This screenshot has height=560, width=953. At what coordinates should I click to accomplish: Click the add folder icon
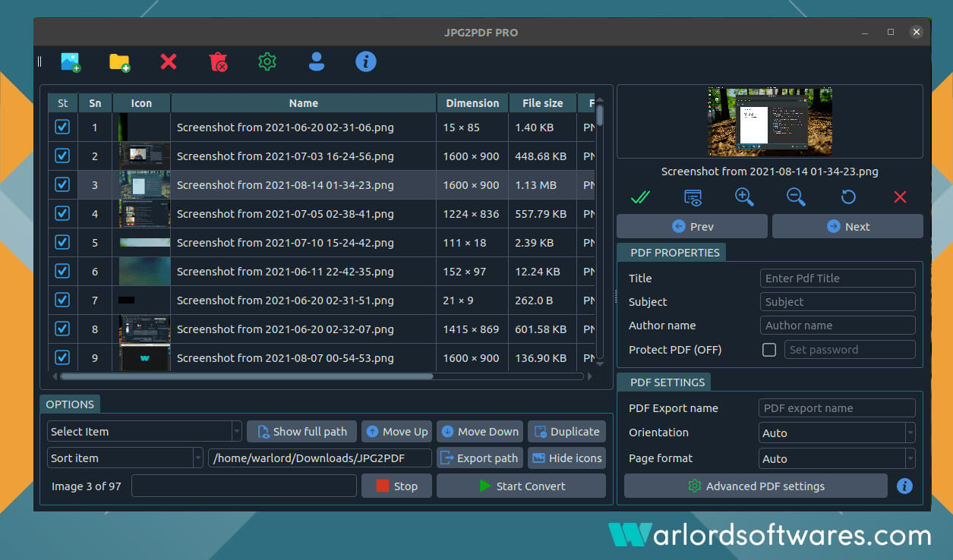click(x=119, y=62)
